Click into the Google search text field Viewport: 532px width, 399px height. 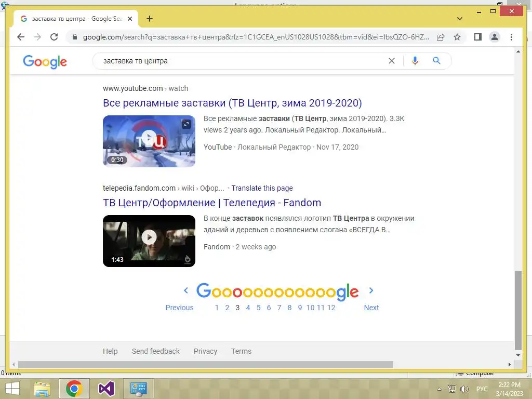click(x=243, y=61)
